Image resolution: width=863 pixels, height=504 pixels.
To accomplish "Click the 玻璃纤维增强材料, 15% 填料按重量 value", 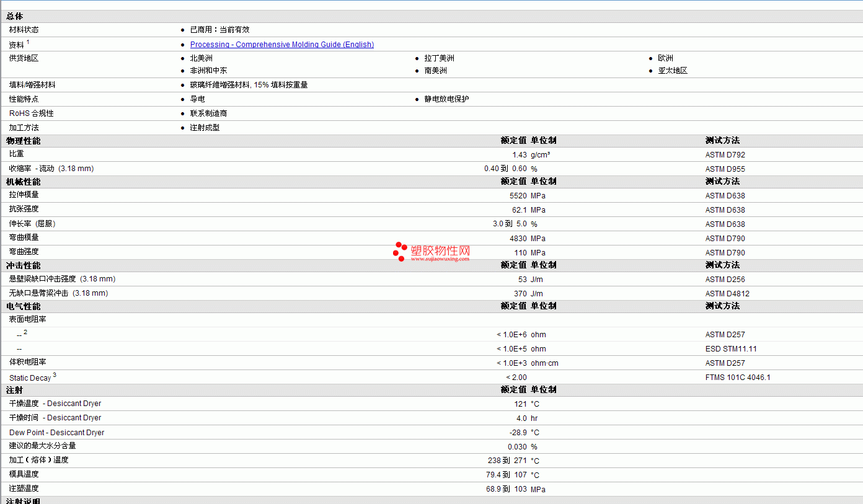I will tap(249, 85).
